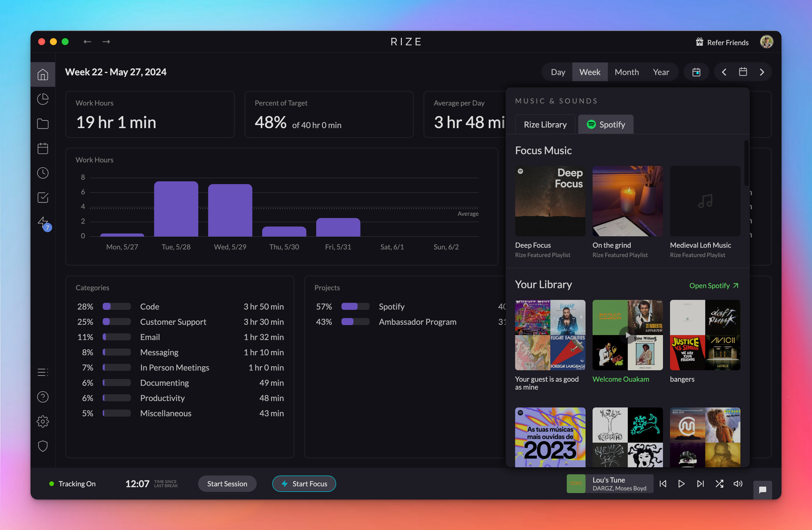Viewport: 812px width, 530px height.
Task: Open the bangers playlist cover
Action: coord(705,335)
